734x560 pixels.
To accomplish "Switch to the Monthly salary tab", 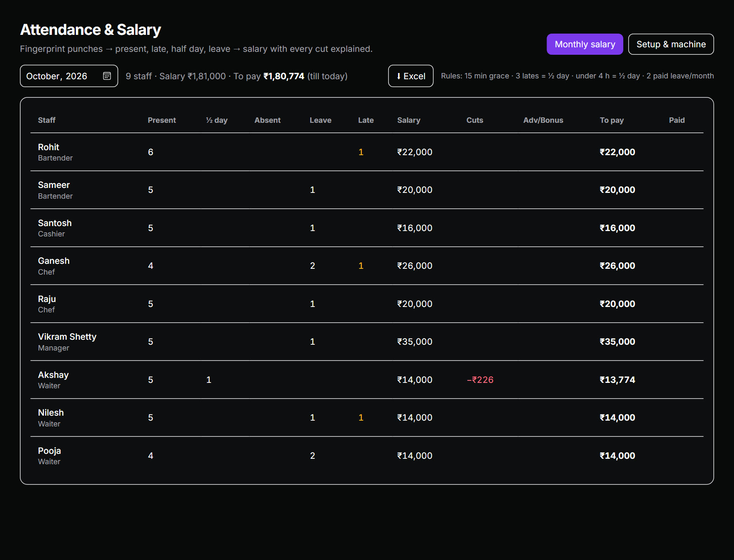I will (x=585, y=44).
